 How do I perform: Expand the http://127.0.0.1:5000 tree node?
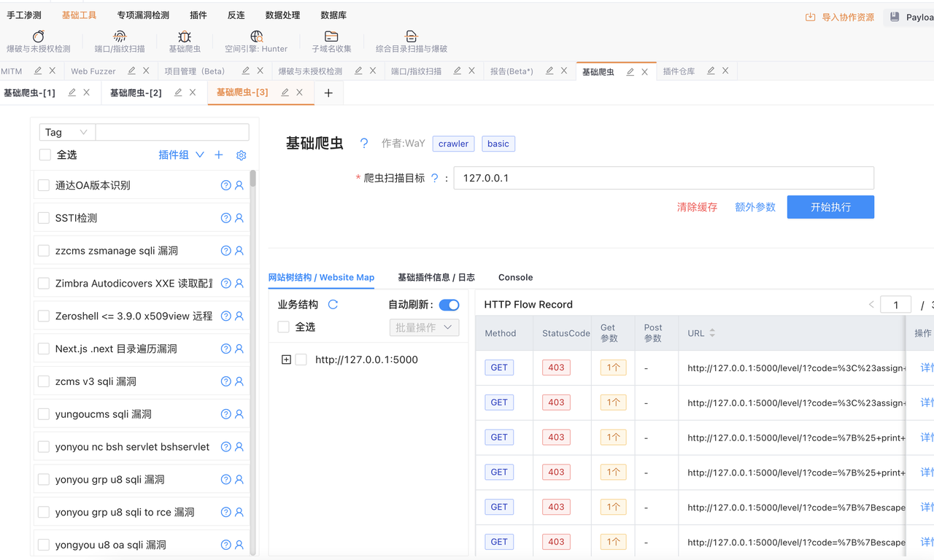coord(286,359)
